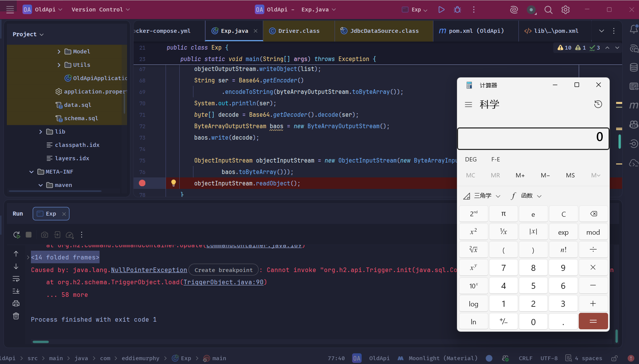Open the 三角学 trigonometry dropdown
The width and height of the screenshot is (639, 364).
click(x=482, y=196)
